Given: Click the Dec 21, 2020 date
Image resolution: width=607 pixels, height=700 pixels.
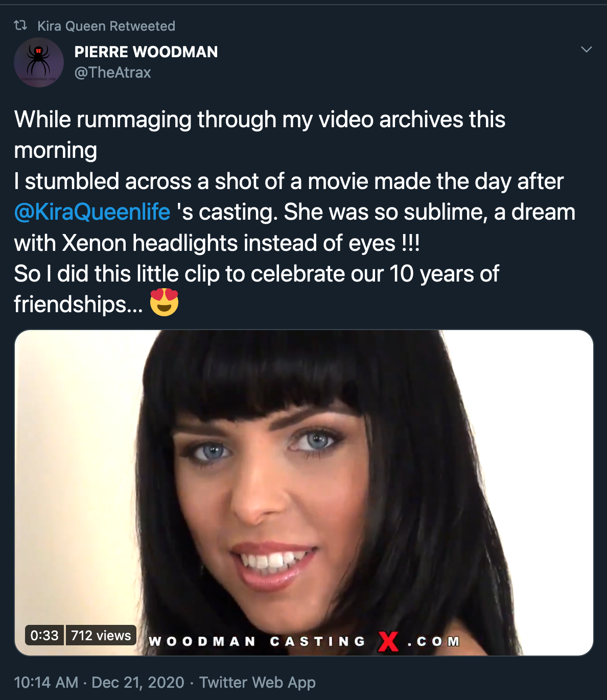Looking at the screenshot, I should coord(138,683).
